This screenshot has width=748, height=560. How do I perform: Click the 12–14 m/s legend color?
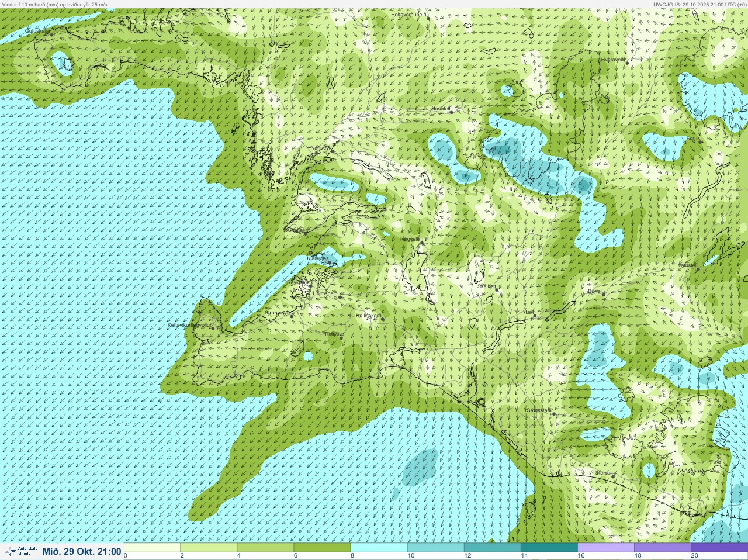pos(492,548)
